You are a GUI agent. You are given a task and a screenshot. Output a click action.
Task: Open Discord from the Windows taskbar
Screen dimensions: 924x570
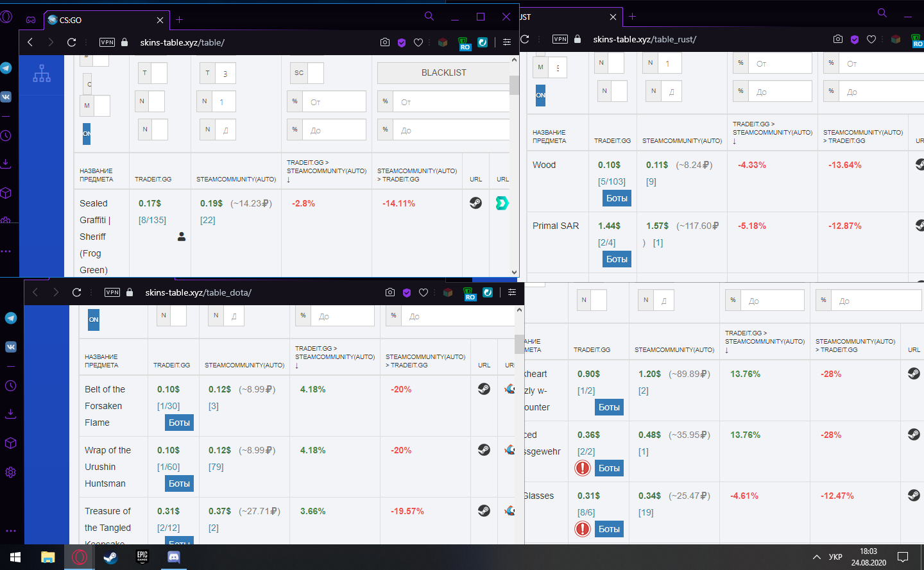pos(173,557)
